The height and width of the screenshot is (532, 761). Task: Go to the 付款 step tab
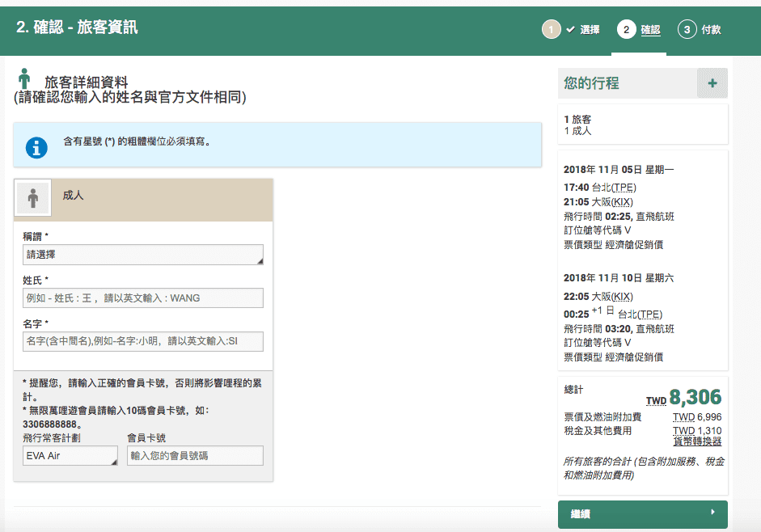click(711, 30)
